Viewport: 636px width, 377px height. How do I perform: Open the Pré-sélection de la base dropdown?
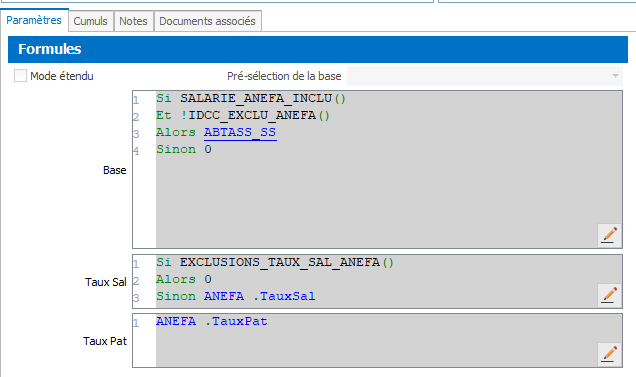tap(484, 76)
